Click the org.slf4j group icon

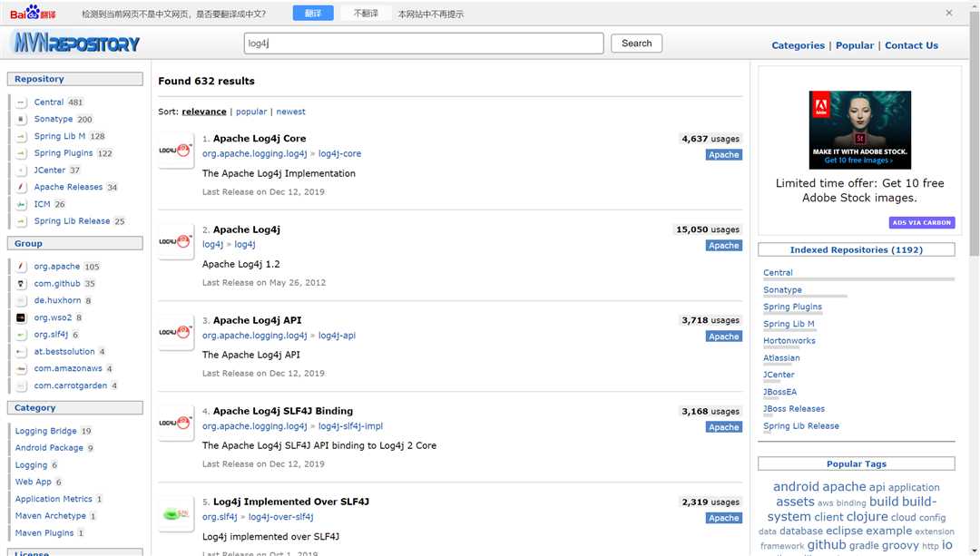pyautogui.click(x=21, y=335)
